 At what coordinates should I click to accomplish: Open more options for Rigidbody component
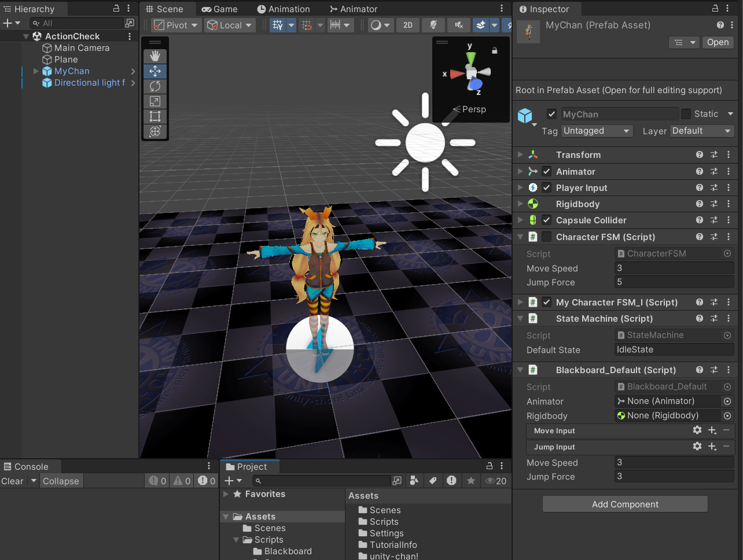729,204
